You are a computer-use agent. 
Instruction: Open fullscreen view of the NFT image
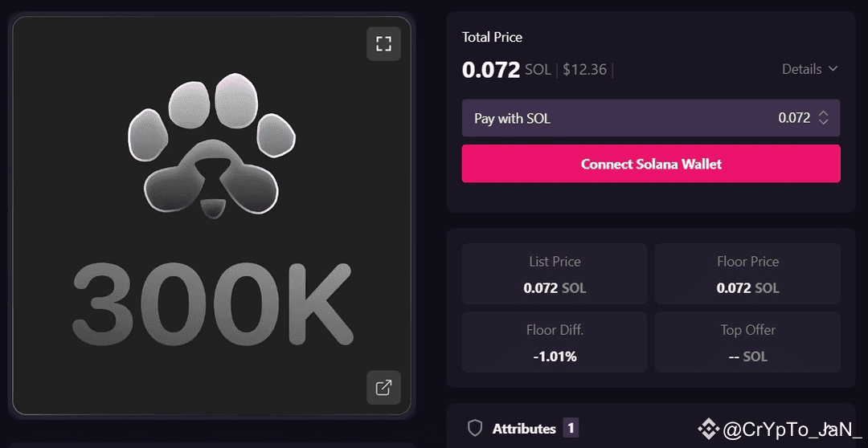tap(383, 43)
